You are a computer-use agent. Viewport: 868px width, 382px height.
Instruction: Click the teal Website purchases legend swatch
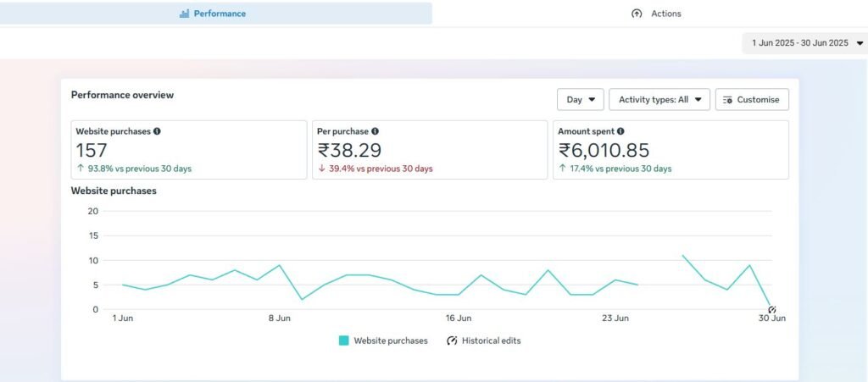(344, 340)
